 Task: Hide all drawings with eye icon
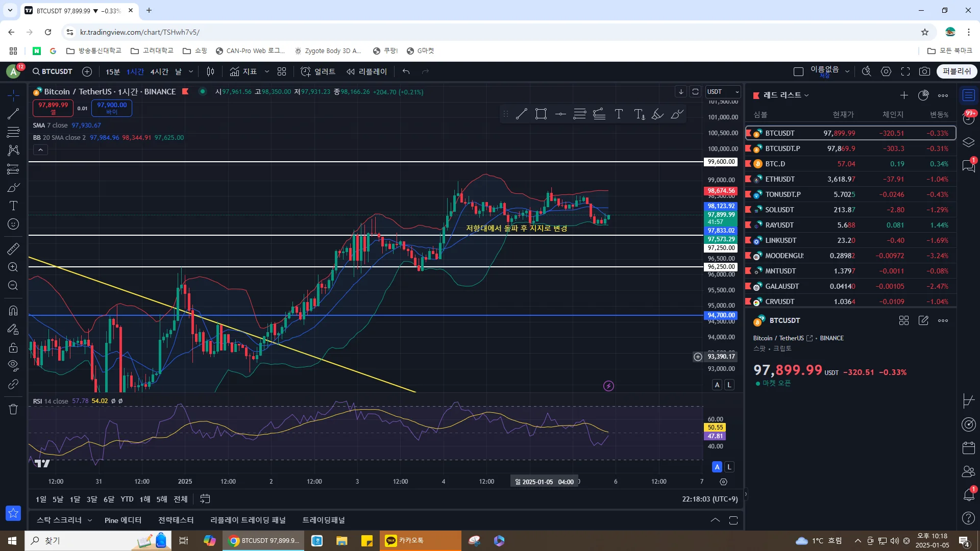13,365
